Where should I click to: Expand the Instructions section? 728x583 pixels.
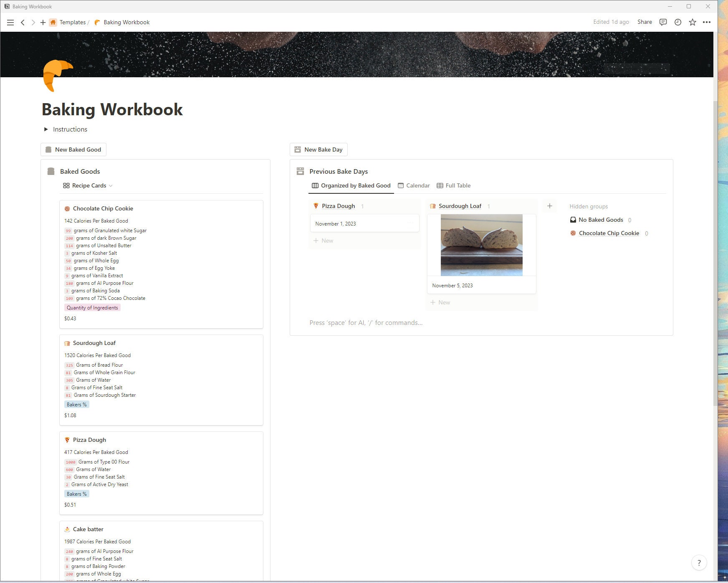click(46, 129)
